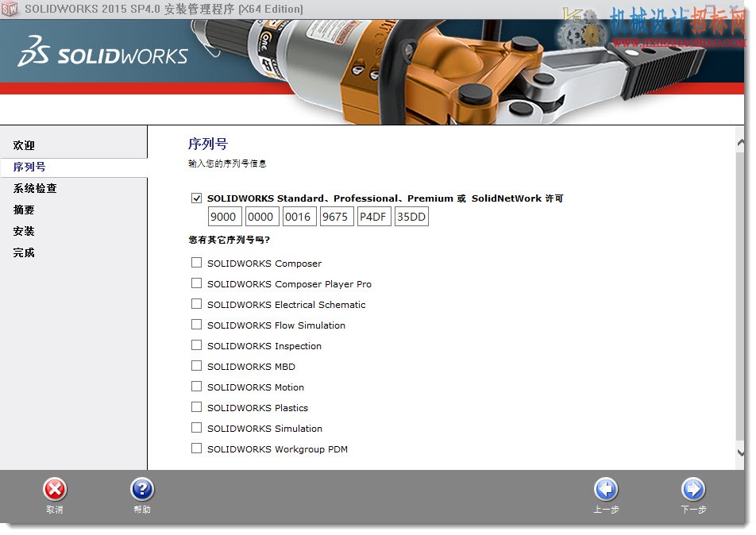Viewport: 756px width, 535px height.
Task: Click serial number field containing 0016
Action: (x=299, y=217)
